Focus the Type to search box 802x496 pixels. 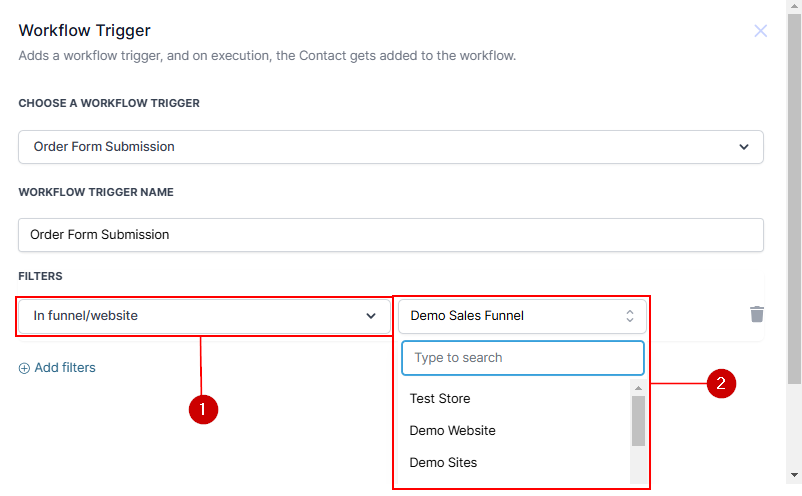click(x=522, y=358)
